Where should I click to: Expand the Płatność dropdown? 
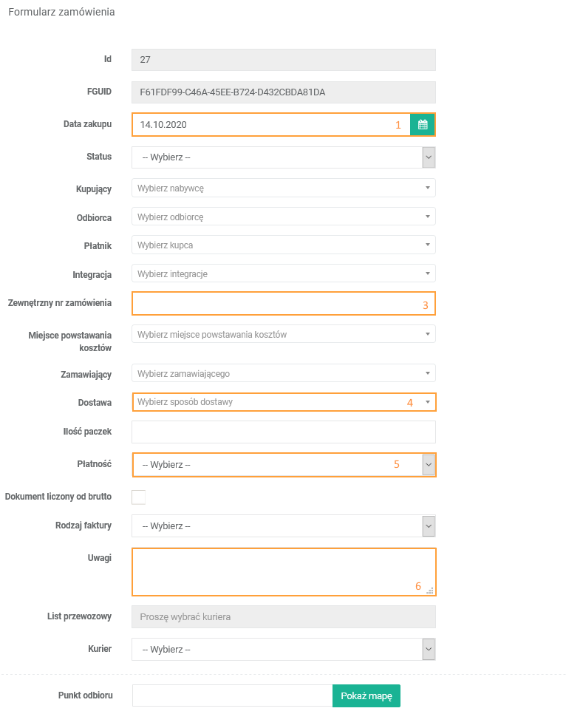click(x=283, y=465)
